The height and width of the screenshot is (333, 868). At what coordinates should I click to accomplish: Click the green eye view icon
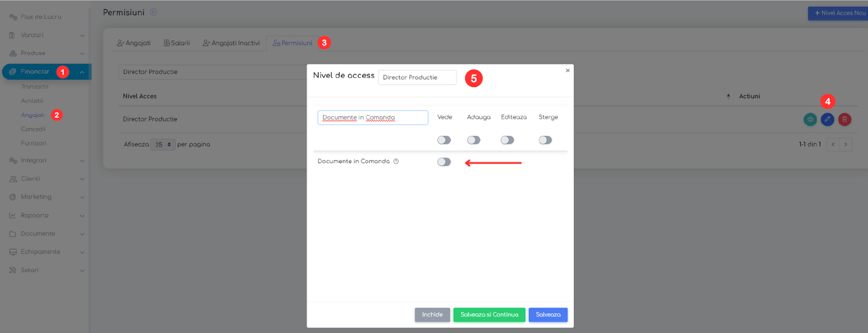point(810,119)
